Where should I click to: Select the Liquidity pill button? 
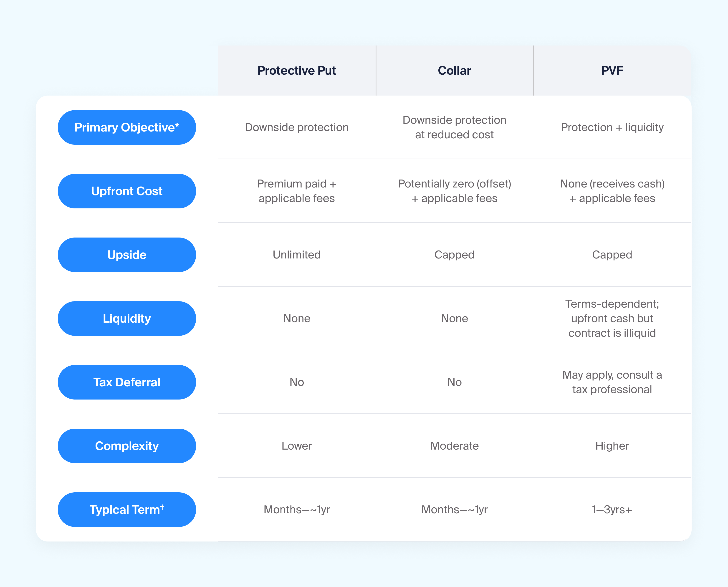click(x=127, y=319)
